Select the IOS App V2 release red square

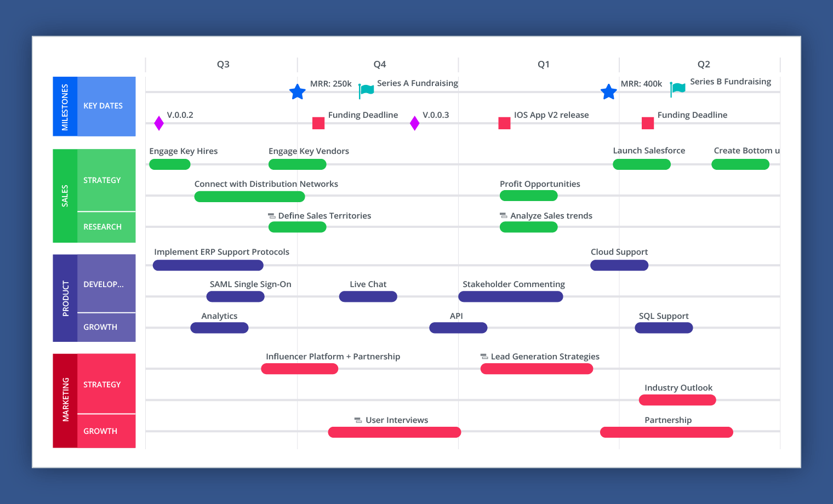click(x=504, y=123)
